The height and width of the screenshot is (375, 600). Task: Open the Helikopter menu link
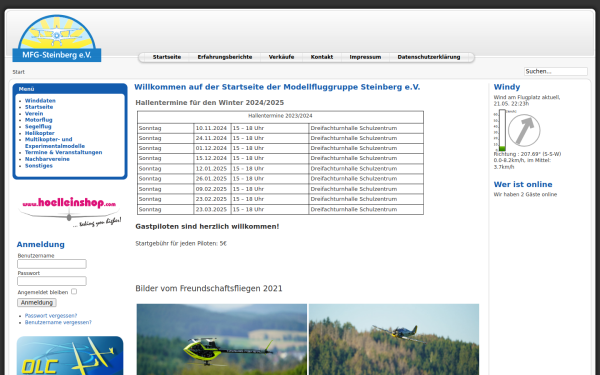point(40,133)
